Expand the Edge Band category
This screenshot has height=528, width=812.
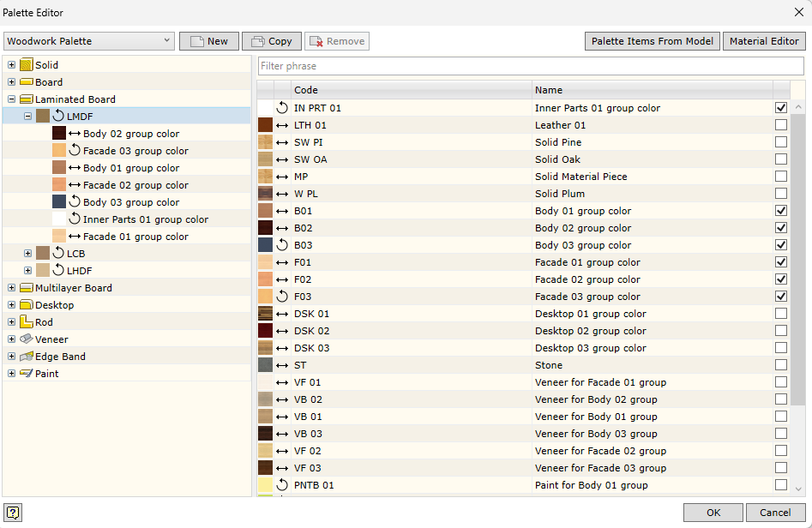11,356
